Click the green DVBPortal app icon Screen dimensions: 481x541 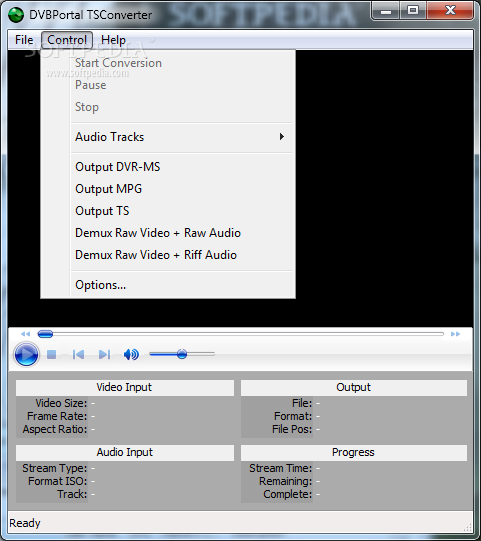16,15
